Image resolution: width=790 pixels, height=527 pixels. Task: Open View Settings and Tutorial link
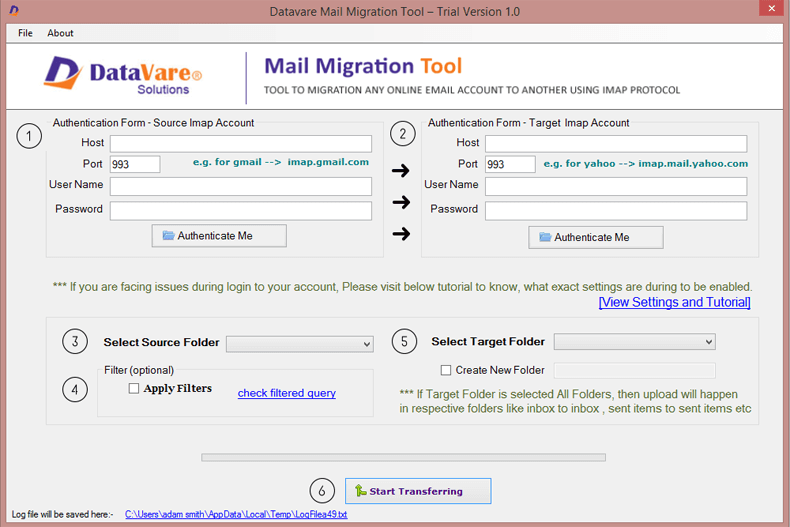[674, 302]
